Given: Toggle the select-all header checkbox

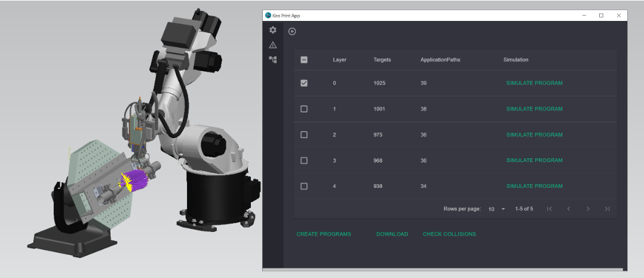Looking at the screenshot, I should click(x=304, y=60).
